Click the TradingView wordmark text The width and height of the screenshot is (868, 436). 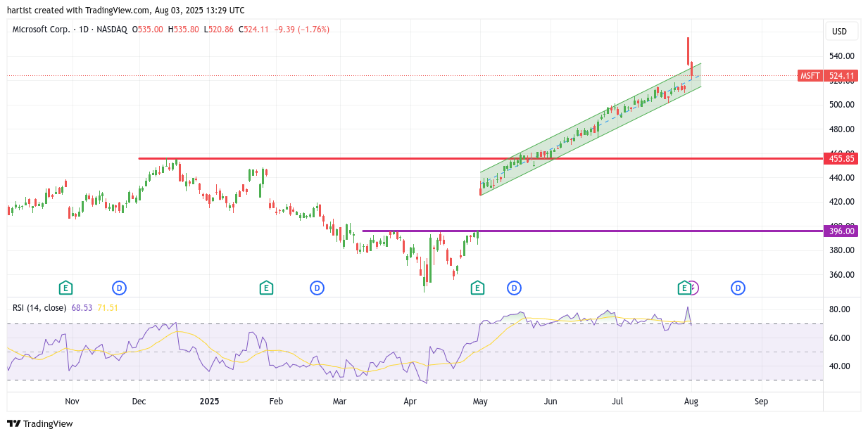[x=48, y=423]
